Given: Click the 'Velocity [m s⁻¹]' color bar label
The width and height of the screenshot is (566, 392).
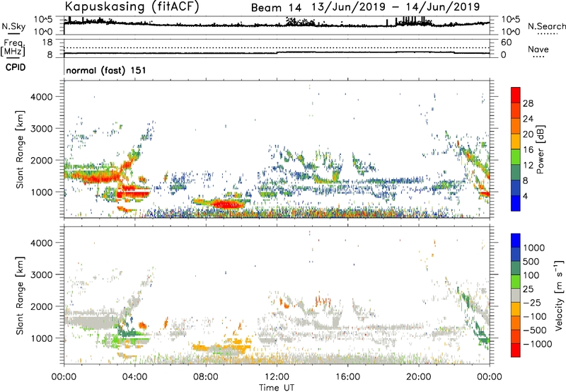Looking at the screenshot, I should click(559, 295).
